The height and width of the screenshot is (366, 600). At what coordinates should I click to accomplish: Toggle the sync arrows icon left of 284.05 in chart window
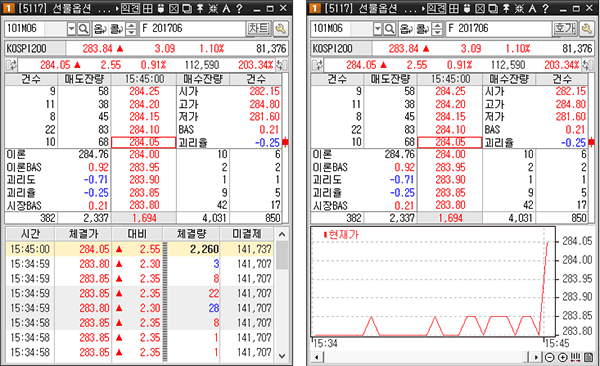pyautogui.click(x=318, y=65)
